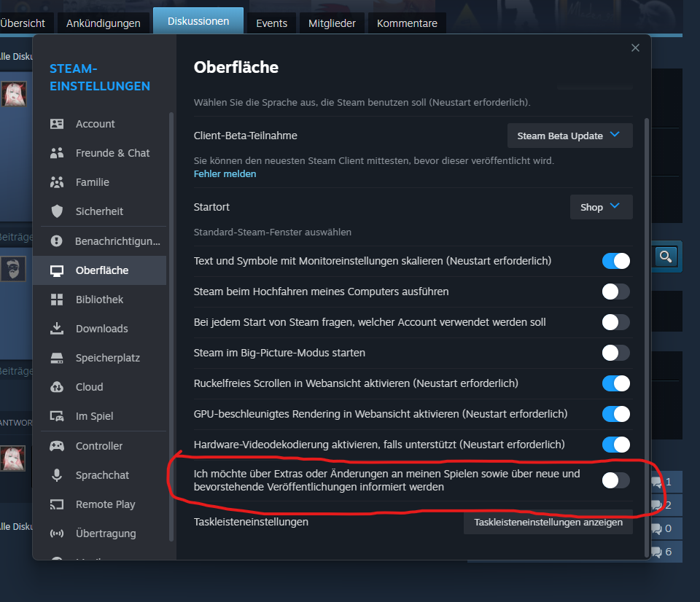Image resolution: width=700 pixels, height=602 pixels.
Task: Turn off Ruckelfreies Scrollen in Webansicht
Action: click(x=616, y=383)
